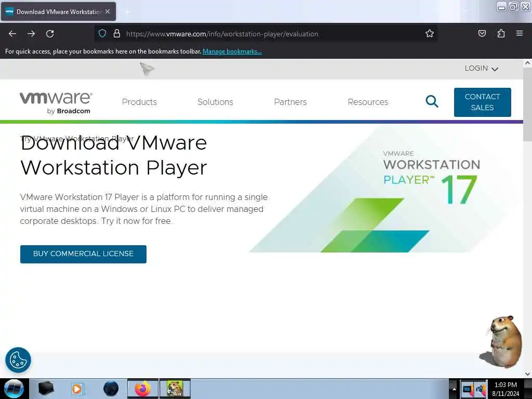The width and height of the screenshot is (532, 399).
Task: Close the Download VMware Workstation tab
Action: coord(108,11)
